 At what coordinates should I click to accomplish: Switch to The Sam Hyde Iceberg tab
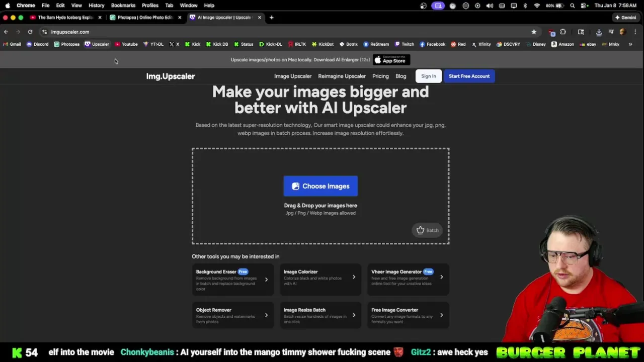65,17
